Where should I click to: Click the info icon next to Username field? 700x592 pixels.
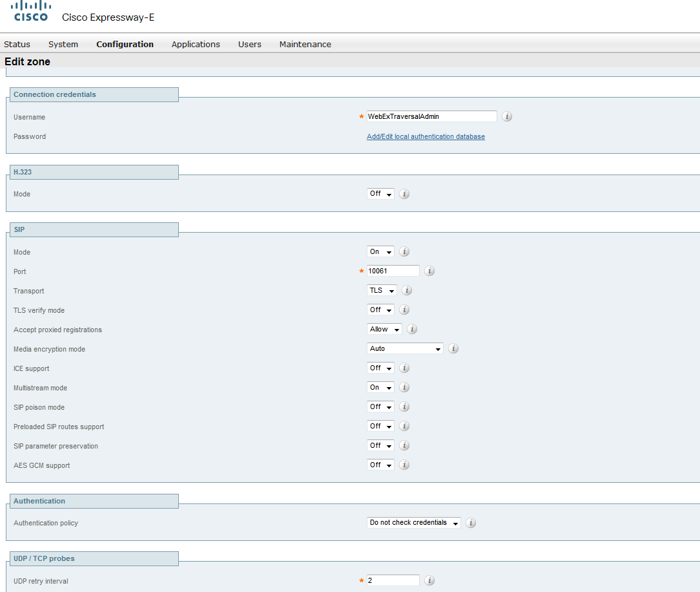point(507,116)
